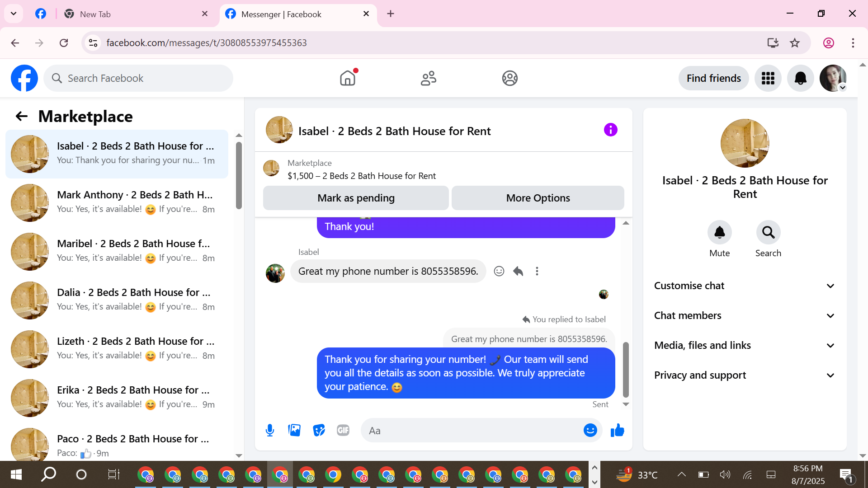Click the chat list scrollbar thumb
This screenshot has width=868, height=488.
coord(239,176)
